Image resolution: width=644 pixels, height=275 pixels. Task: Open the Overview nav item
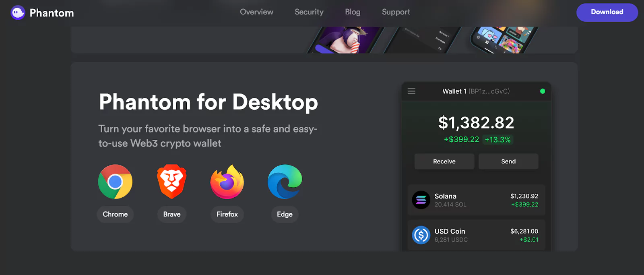pos(256,12)
